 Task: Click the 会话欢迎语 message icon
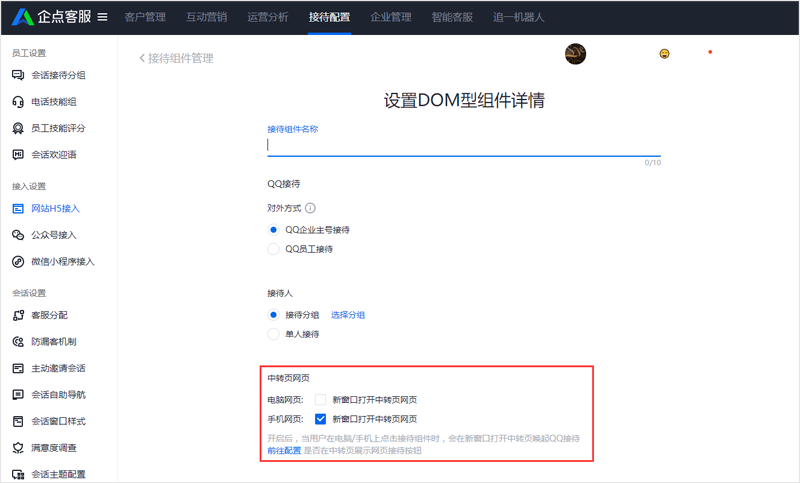(x=18, y=155)
